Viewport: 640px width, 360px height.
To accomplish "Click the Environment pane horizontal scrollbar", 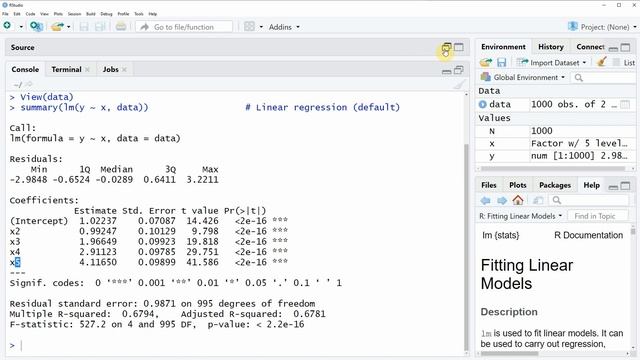I will pos(552,168).
